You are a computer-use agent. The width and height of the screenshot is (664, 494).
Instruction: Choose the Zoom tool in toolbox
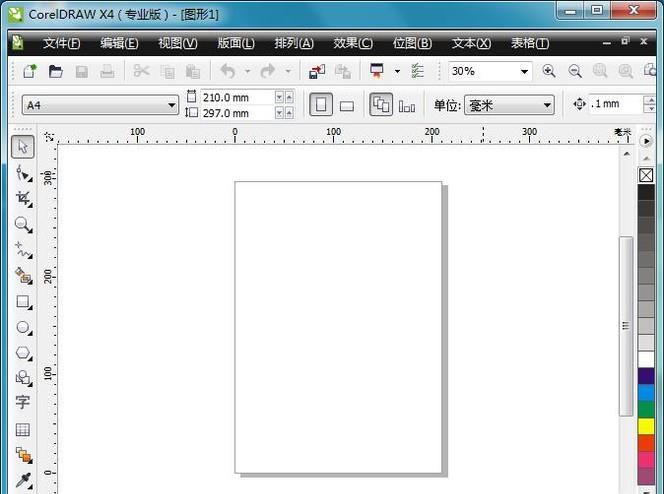[x=22, y=225]
